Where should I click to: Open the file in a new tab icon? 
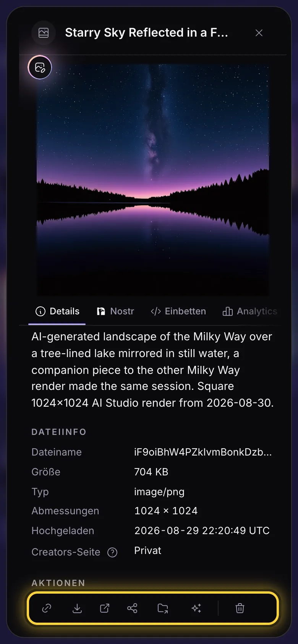coord(105,608)
